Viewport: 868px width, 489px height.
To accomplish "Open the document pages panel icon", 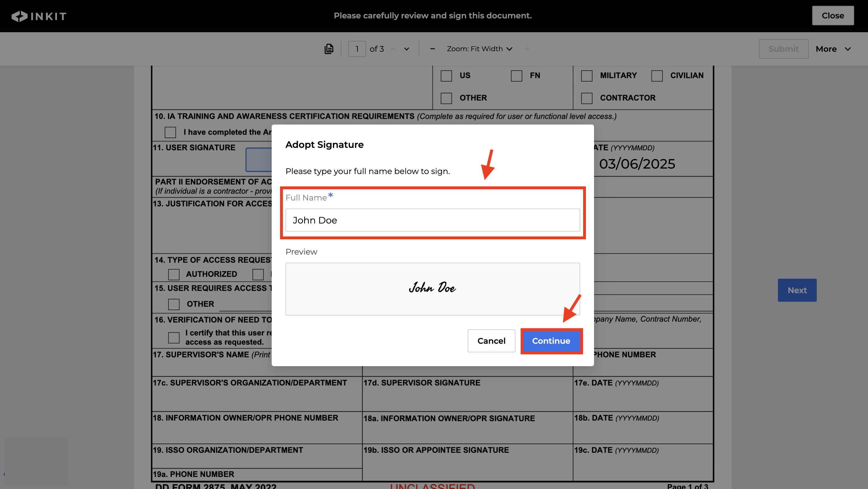I will [329, 49].
